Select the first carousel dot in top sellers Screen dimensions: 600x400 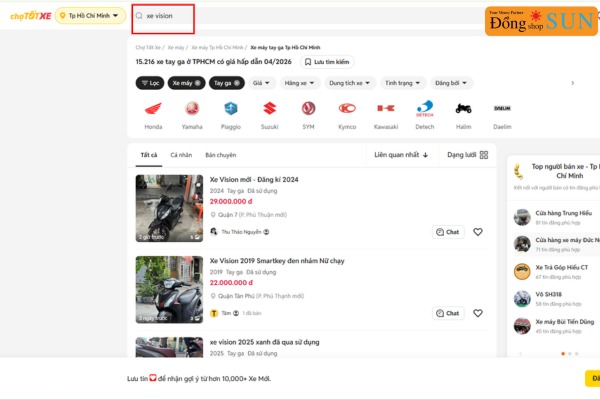tap(562, 354)
